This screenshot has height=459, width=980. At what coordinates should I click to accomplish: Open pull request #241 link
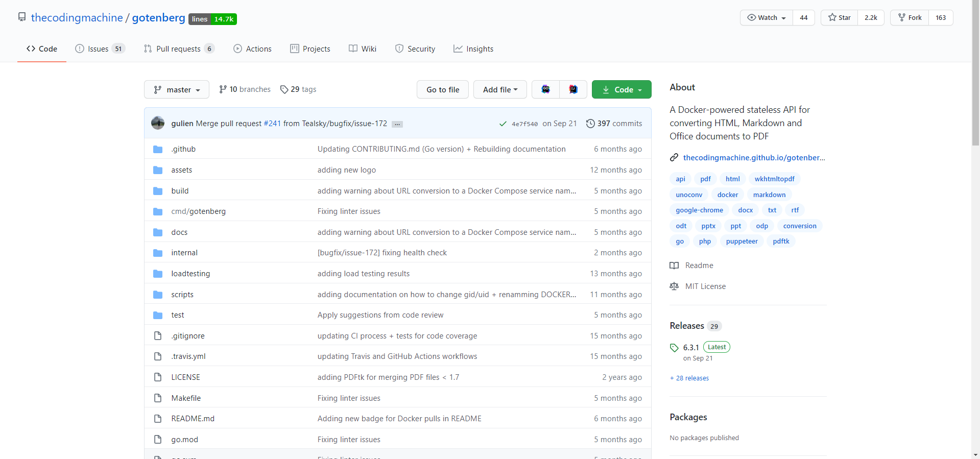272,124
